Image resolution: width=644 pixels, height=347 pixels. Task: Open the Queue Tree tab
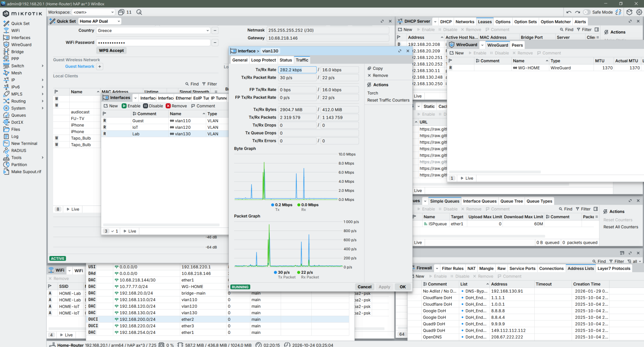(512, 201)
